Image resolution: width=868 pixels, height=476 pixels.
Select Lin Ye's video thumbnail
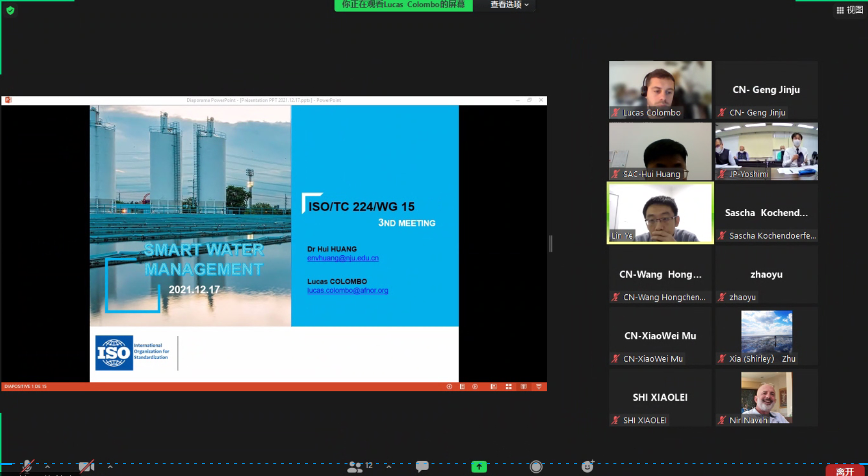click(660, 213)
